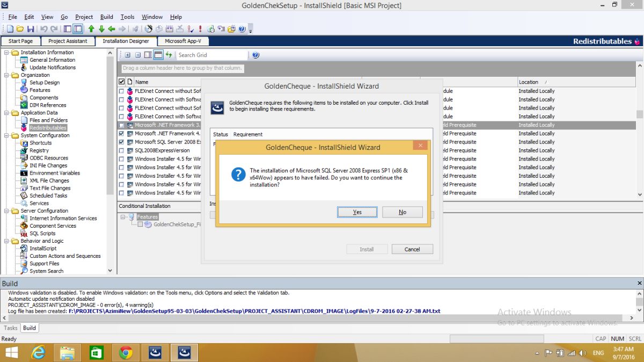644x362 pixels.
Task: Click the green Back arrow toolbar icon
Action: (112, 29)
